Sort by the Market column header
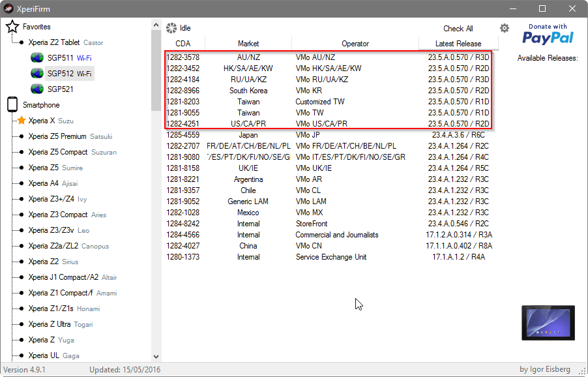 [248, 44]
